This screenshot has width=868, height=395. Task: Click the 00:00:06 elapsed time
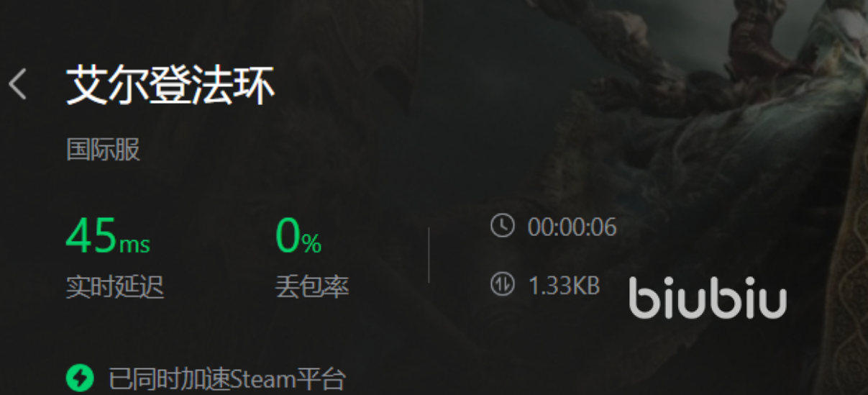coord(572,227)
